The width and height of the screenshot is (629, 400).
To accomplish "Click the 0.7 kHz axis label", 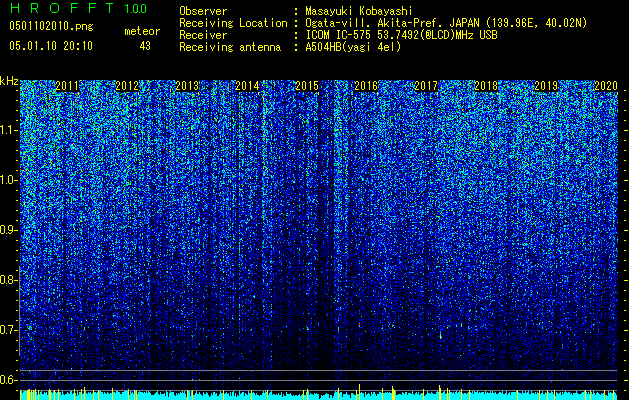I will [8, 330].
